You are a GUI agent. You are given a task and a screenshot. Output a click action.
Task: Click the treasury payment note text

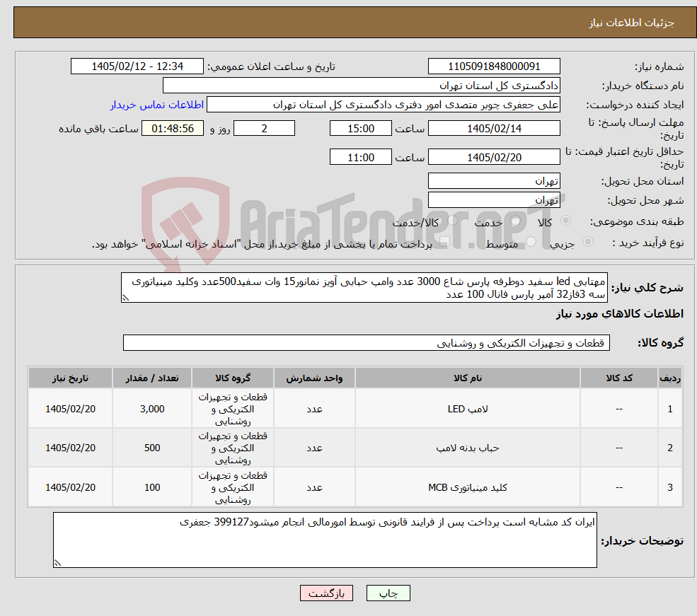(262, 244)
